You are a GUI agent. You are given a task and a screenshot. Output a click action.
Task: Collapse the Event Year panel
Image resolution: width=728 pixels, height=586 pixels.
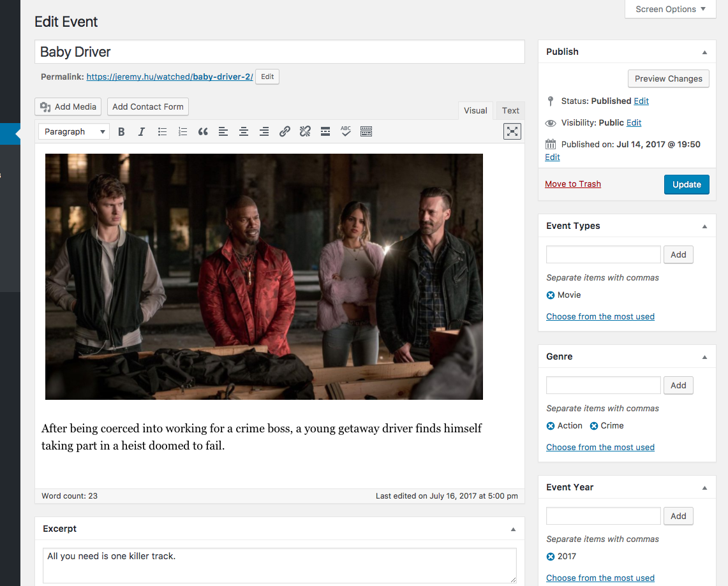click(705, 488)
